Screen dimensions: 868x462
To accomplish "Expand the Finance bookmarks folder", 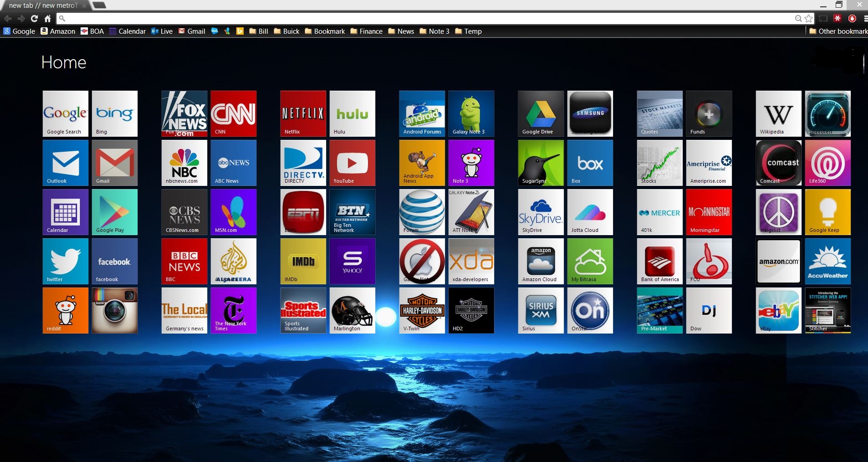I will click(x=366, y=31).
